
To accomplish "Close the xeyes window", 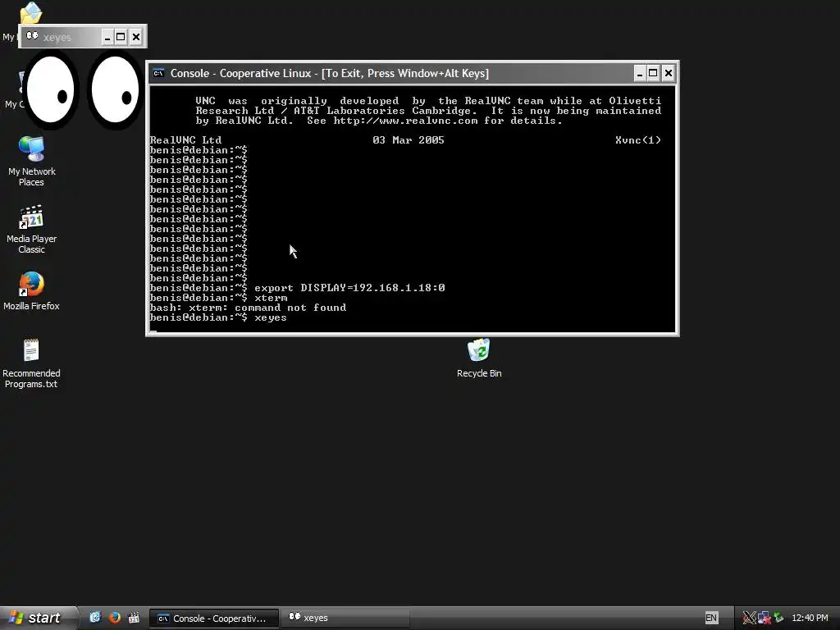I will pos(136,37).
